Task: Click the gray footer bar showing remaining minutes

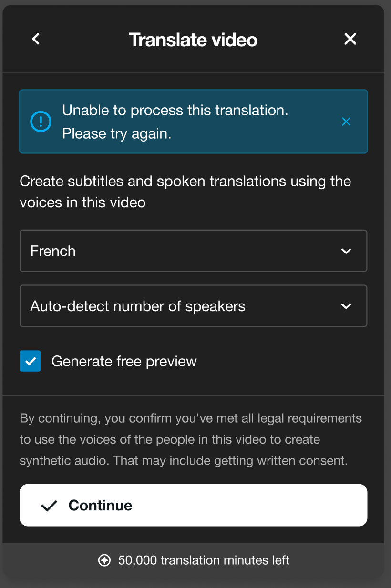Action: pyautogui.click(x=193, y=560)
